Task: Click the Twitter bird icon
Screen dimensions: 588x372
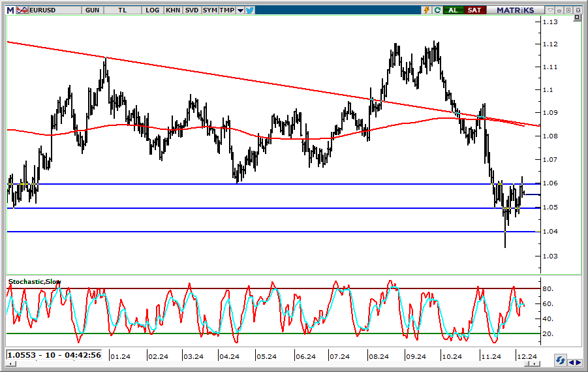Action: [250, 10]
